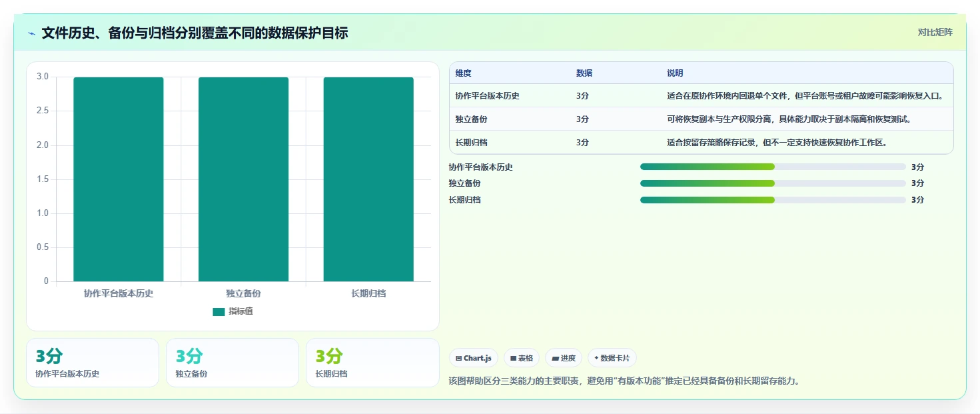
Task: Click the 3分 value beside 长期归档 progress bar
Action: pos(918,200)
